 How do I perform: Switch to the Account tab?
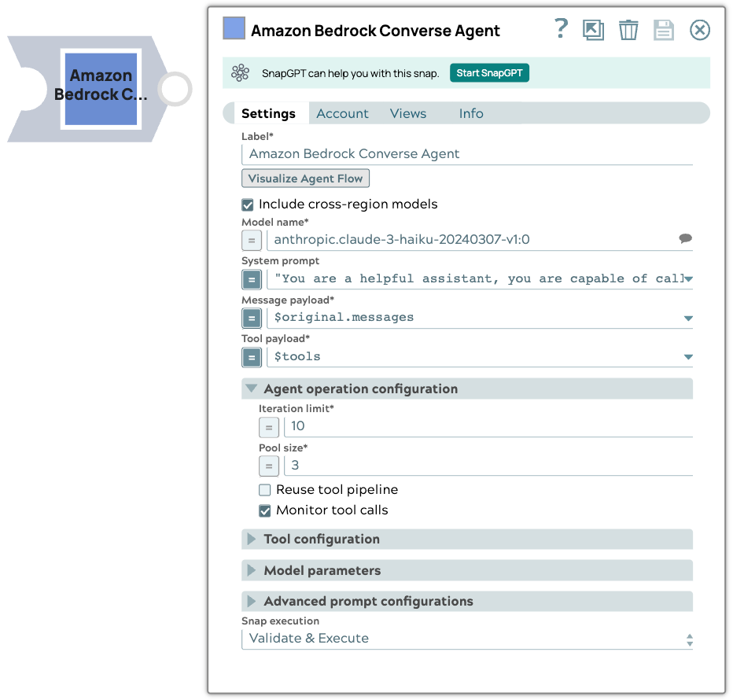342,114
